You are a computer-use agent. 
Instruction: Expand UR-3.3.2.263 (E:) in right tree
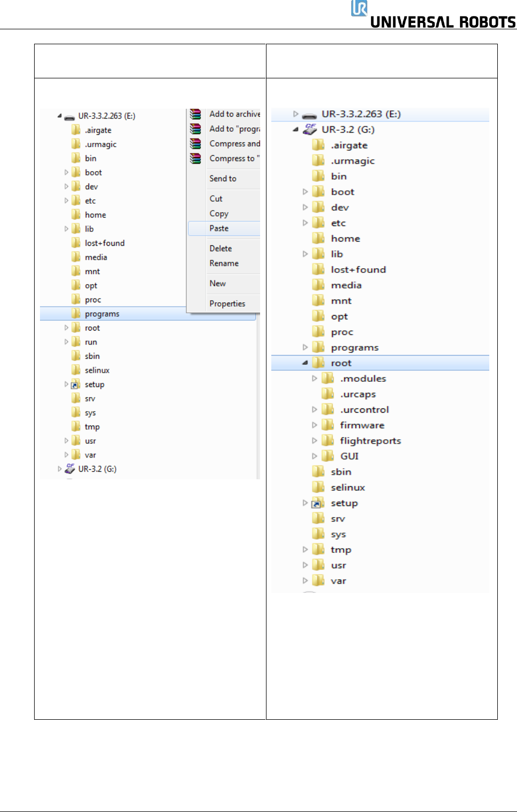296,114
